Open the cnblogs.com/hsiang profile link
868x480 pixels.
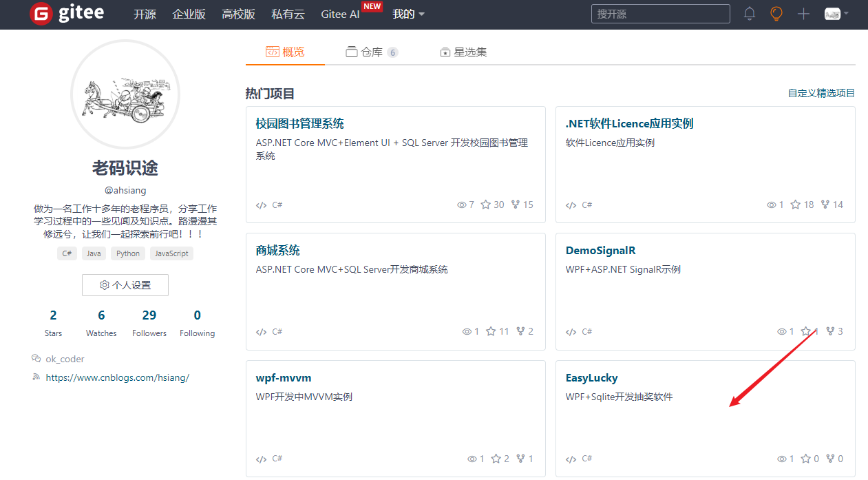(117, 377)
